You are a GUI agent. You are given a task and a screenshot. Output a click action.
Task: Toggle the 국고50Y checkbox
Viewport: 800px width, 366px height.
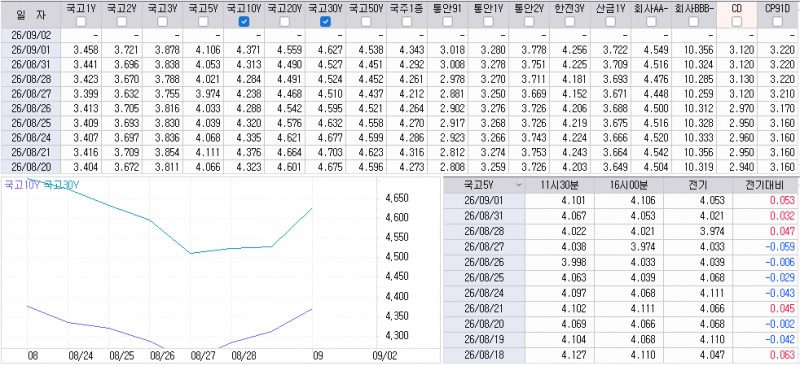pyautogui.click(x=366, y=21)
